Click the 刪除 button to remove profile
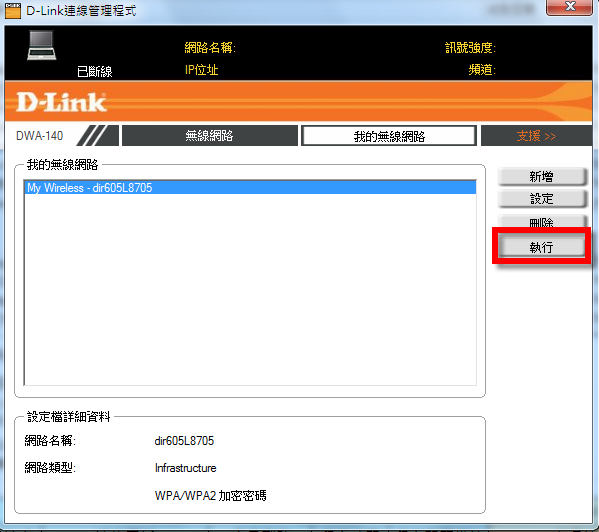The image size is (599, 532). 541,222
